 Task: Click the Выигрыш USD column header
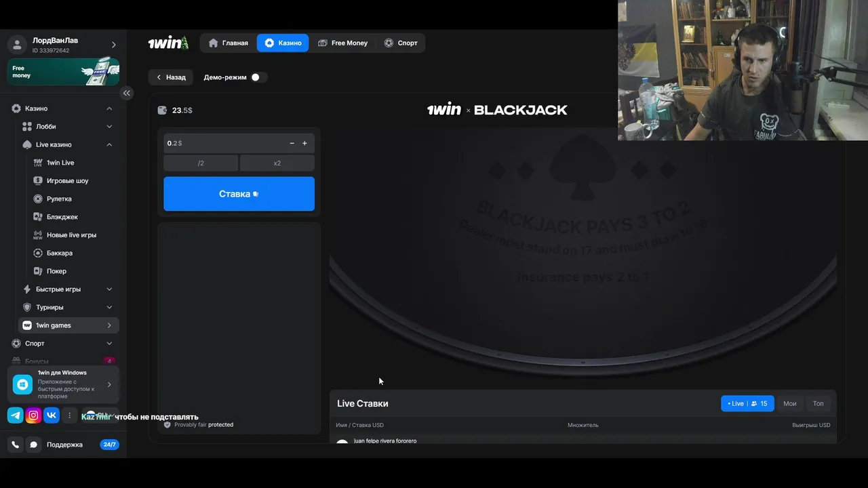pyautogui.click(x=811, y=425)
